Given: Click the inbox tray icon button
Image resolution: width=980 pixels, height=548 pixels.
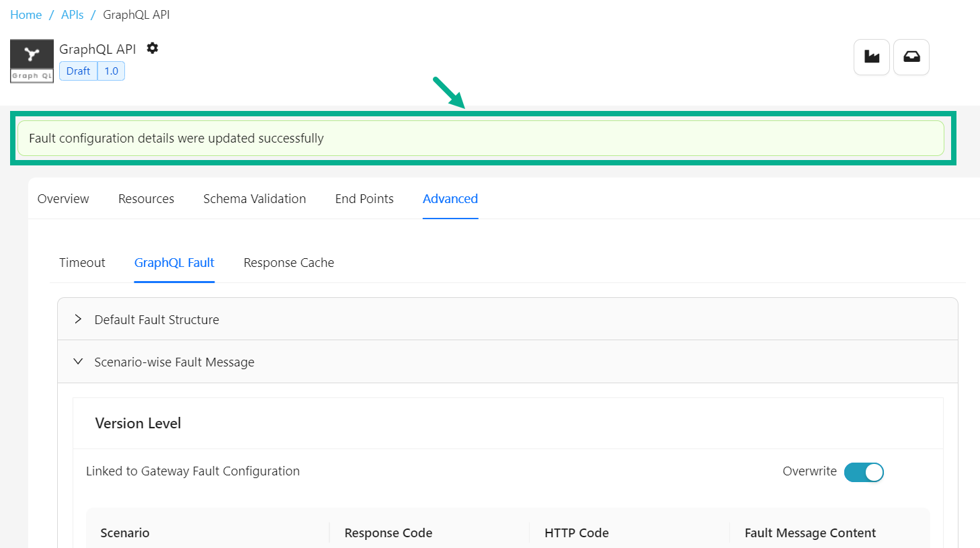Looking at the screenshot, I should pyautogui.click(x=911, y=57).
